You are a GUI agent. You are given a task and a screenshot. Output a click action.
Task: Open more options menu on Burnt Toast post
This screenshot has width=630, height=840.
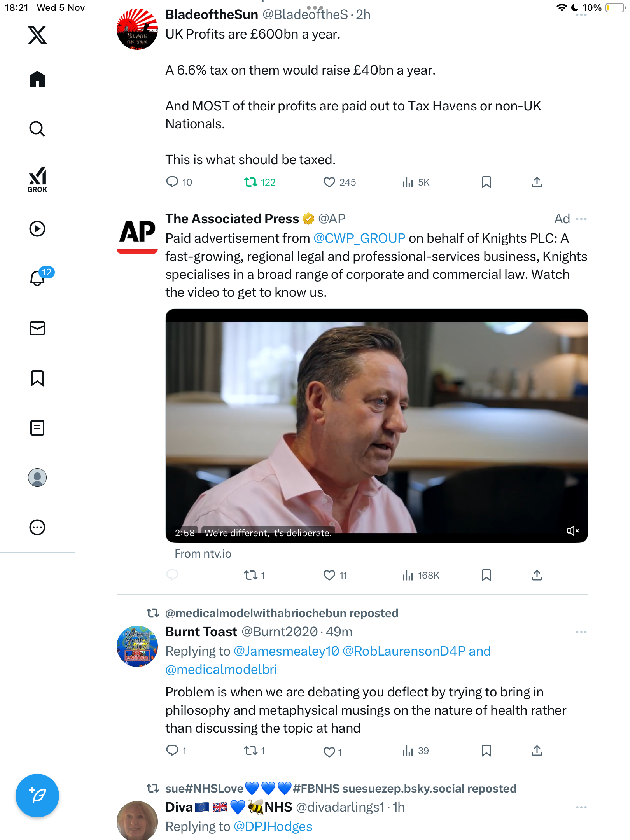(581, 632)
